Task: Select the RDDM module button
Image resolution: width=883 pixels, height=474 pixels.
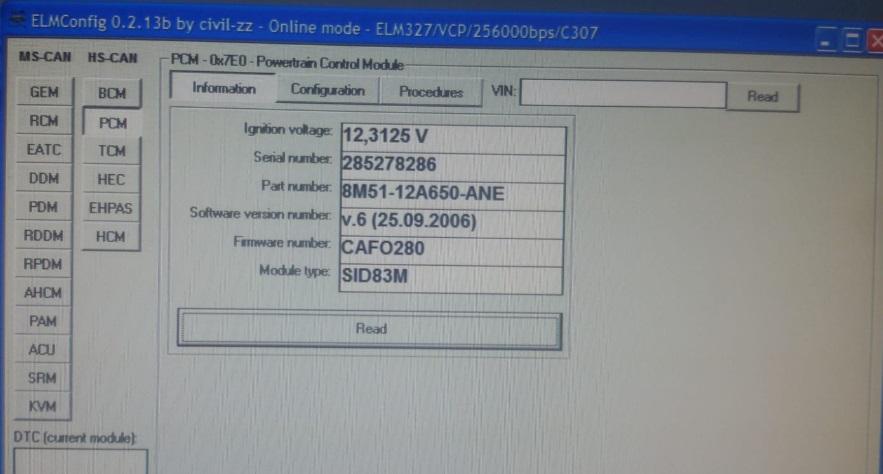Action: 44,236
